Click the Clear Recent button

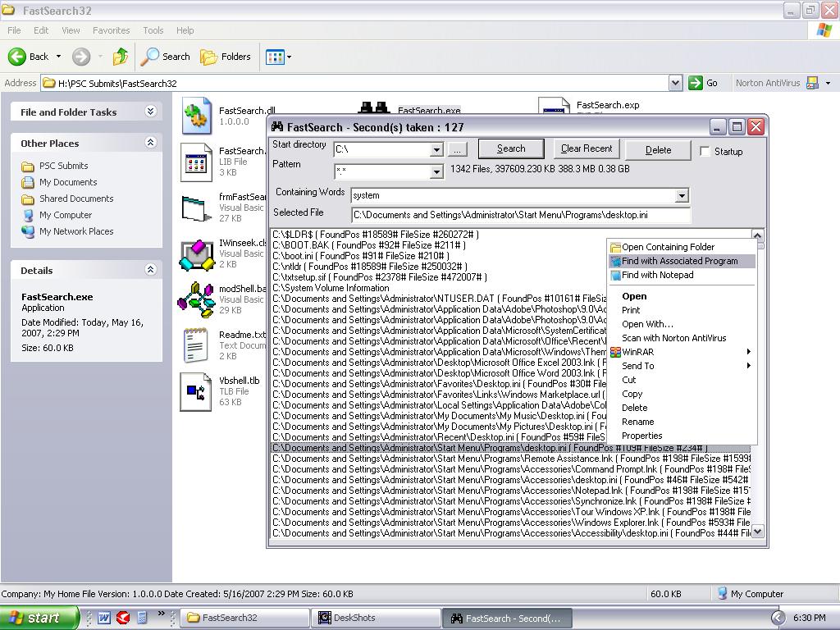[x=587, y=148]
